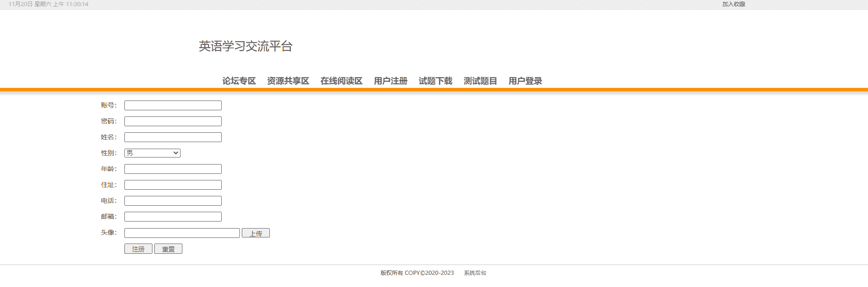
Task: Click the 上传 upload button
Action: (x=256, y=233)
